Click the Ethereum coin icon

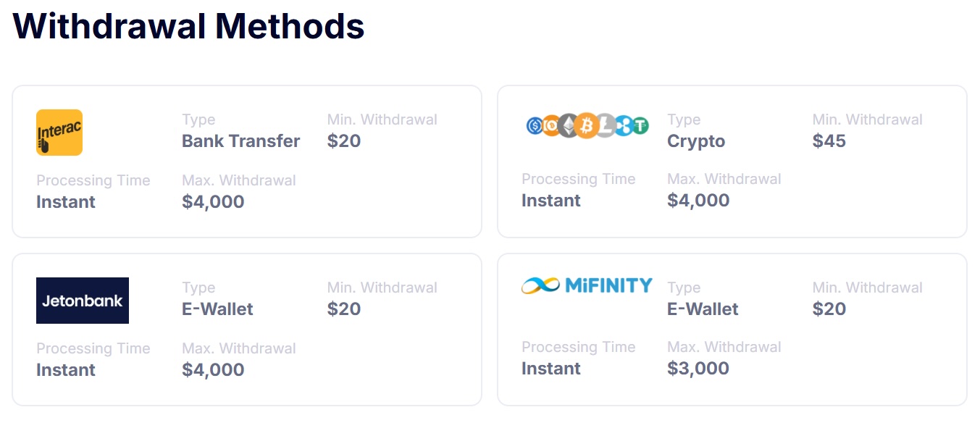coord(567,125)
